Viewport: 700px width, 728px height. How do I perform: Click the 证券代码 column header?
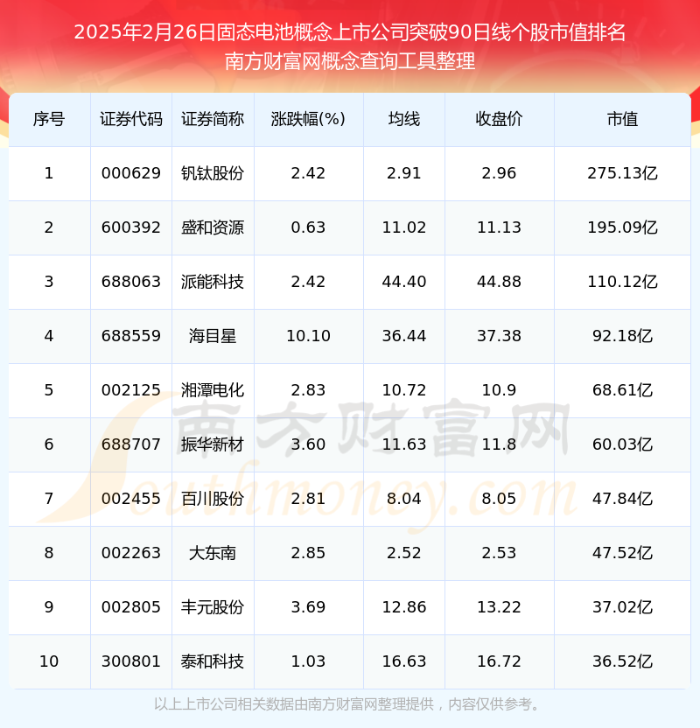click(131, 119)
